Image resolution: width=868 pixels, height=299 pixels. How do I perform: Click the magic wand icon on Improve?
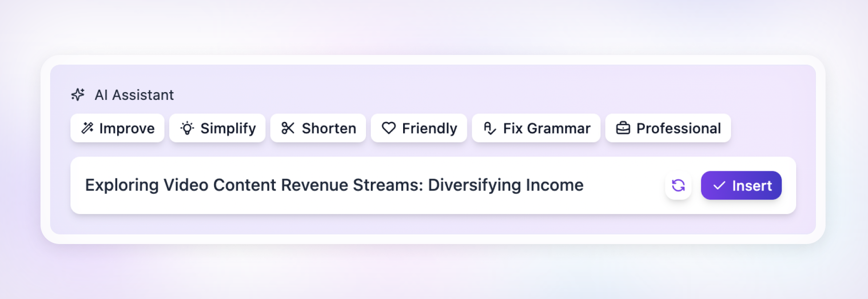click(87, 128)
